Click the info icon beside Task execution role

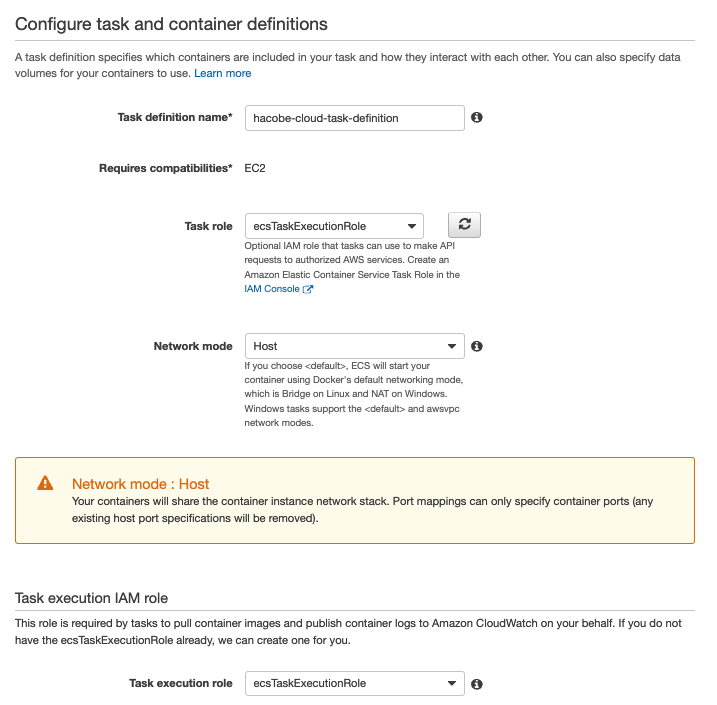477,684
